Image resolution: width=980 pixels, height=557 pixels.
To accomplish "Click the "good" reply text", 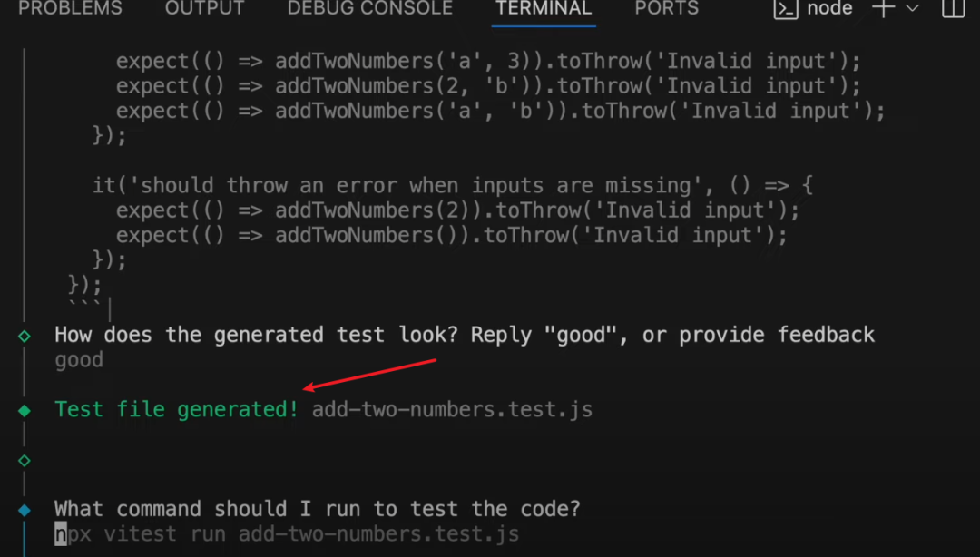I will 79,360.
